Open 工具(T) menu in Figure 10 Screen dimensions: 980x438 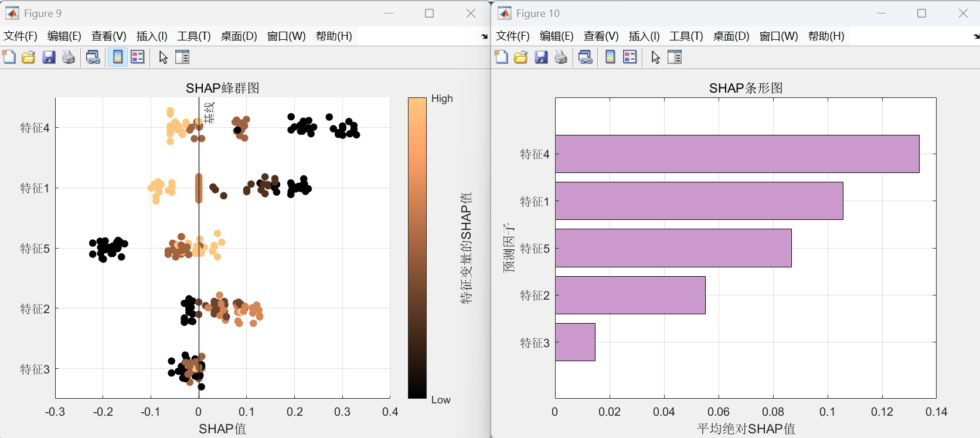click(686, 36)
